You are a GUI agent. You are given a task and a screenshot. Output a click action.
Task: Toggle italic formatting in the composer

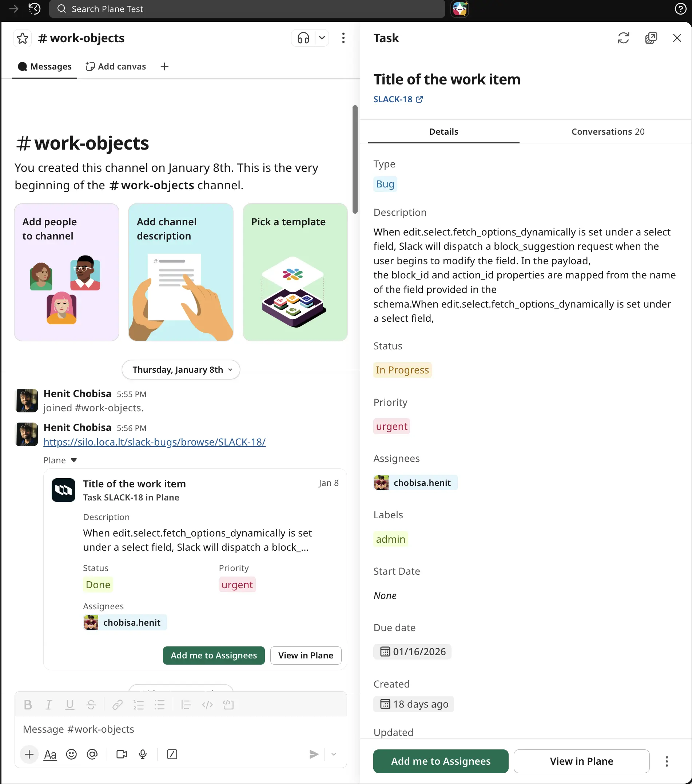[49, 705]
